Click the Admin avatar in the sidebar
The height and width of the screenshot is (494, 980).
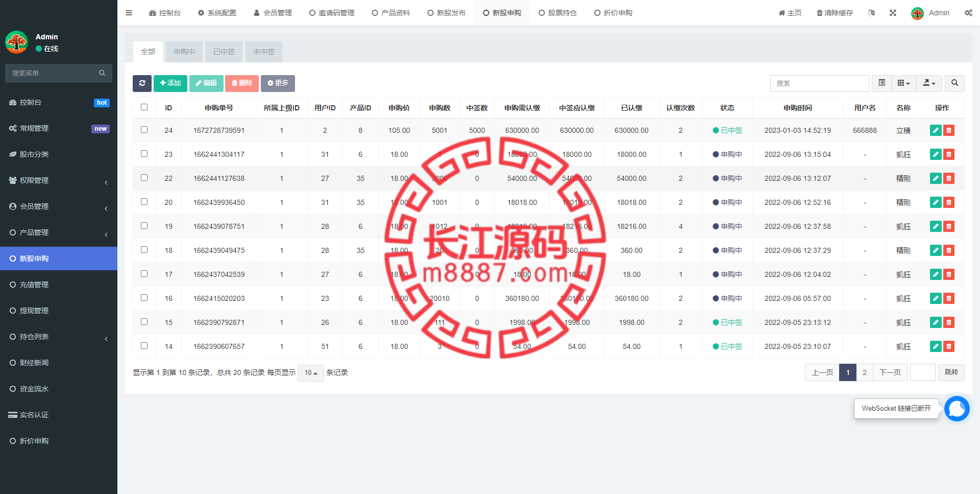(x=16, y=42)
